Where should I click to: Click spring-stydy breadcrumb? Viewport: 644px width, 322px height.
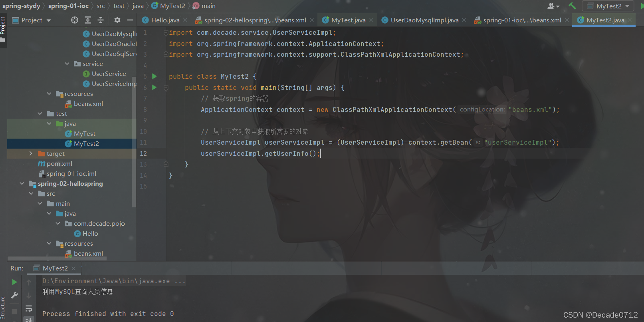pos(21,6)
